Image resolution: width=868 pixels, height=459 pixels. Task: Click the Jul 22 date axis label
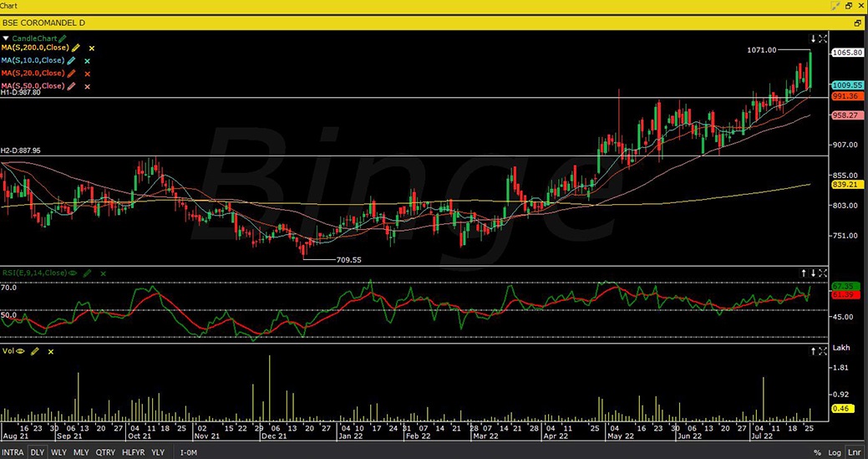760,436
